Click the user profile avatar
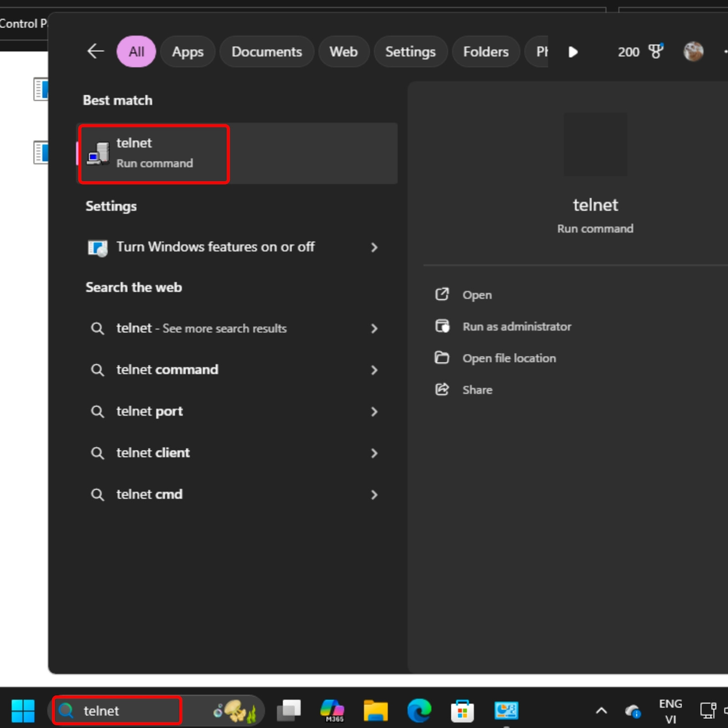 [x=693, y=51]
